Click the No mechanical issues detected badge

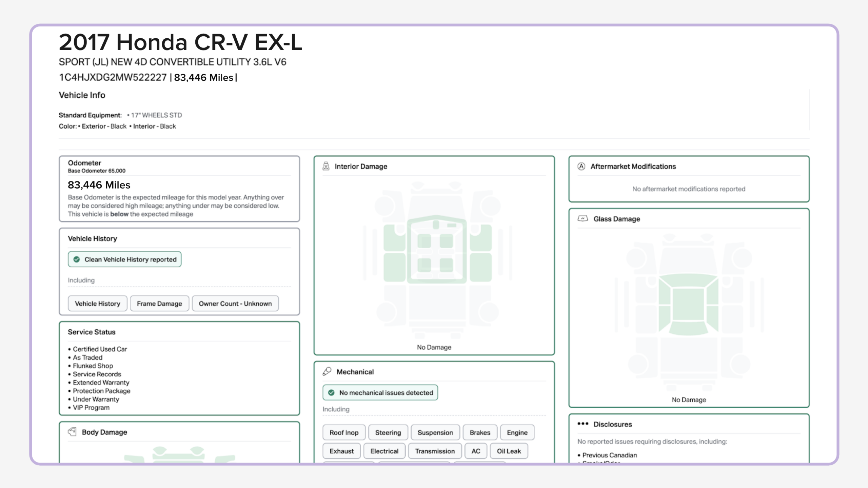380,393
